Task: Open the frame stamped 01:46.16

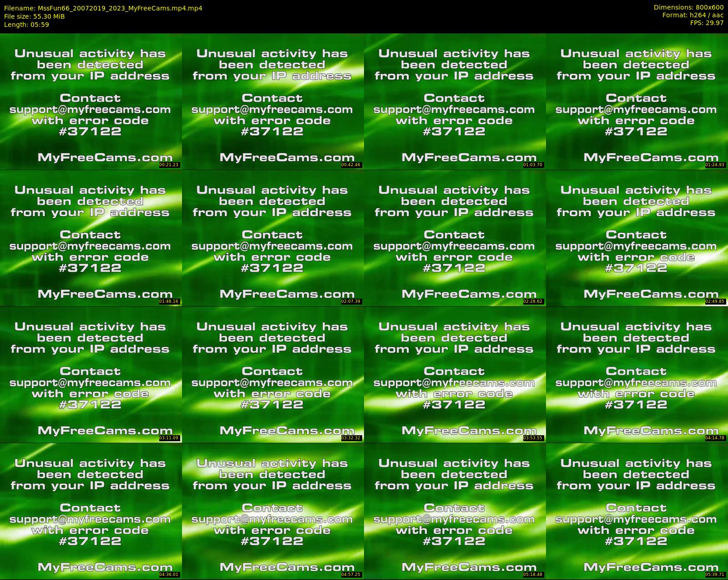Action: (x=91, y=238)
